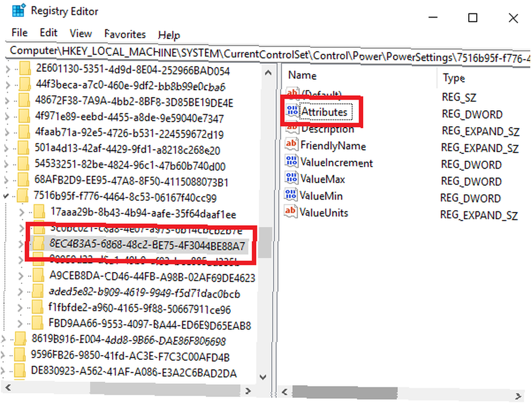Select the ValueMin DWORD icon
The width and height of the screenshot is (532, 403).
click(290, 194)
